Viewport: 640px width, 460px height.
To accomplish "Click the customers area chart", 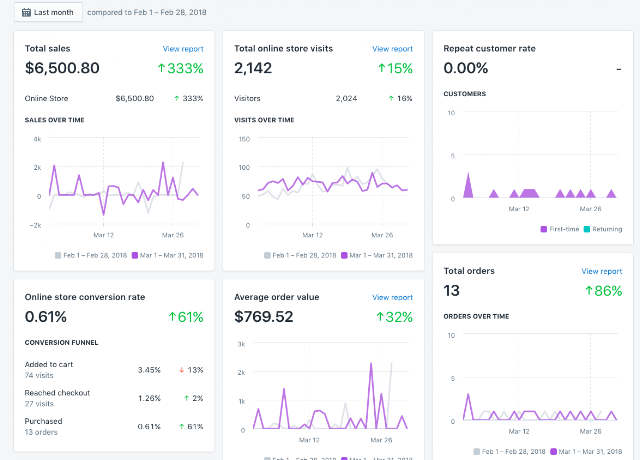I will (x=540, y=155).
